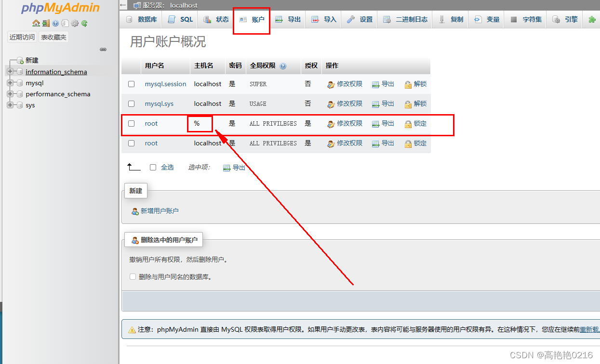Image resolution: width=600 pixels, height=364 pixels.
Task: Open phpMyAdmin documentation question mark icon
Action: [x=55, y=23]
